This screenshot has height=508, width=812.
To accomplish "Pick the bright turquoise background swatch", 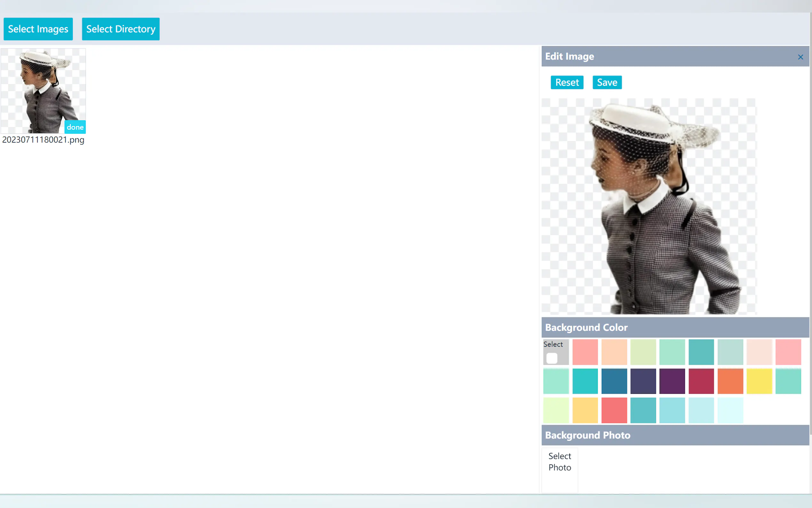I will (585, 381).
